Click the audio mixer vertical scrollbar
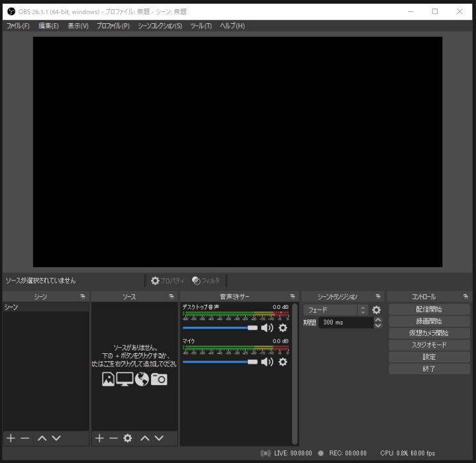 tap(295, 374)
